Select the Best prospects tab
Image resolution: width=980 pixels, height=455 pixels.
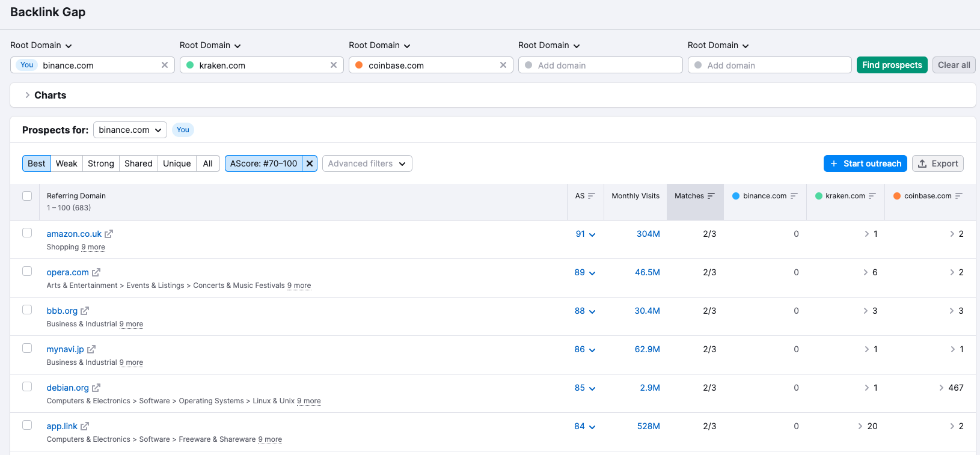point(37,163)
